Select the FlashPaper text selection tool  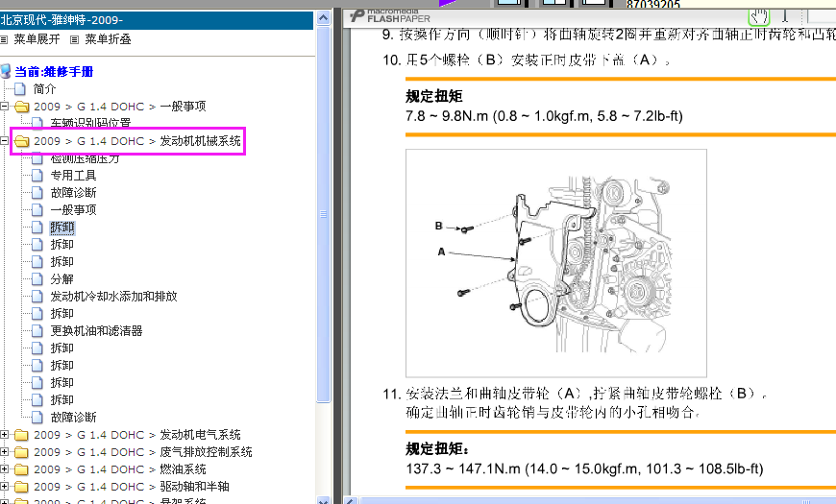785,16
